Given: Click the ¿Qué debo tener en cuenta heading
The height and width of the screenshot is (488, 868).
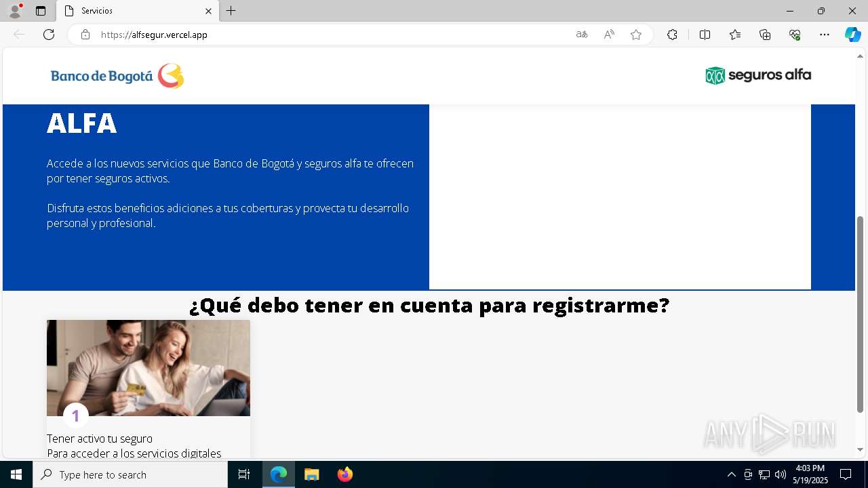Looking at the screenshot, I should [429, 306].
